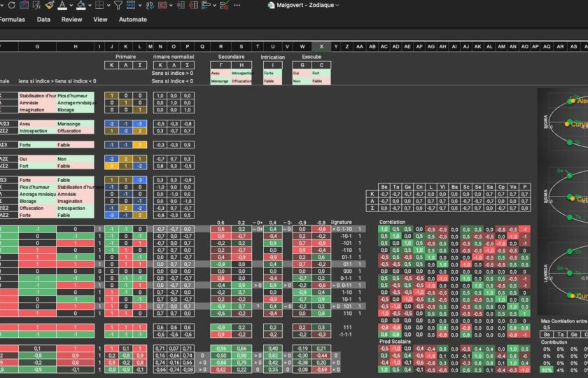Switch to the Automate tab
588x378 pixels.
click(x=133, y=20)
